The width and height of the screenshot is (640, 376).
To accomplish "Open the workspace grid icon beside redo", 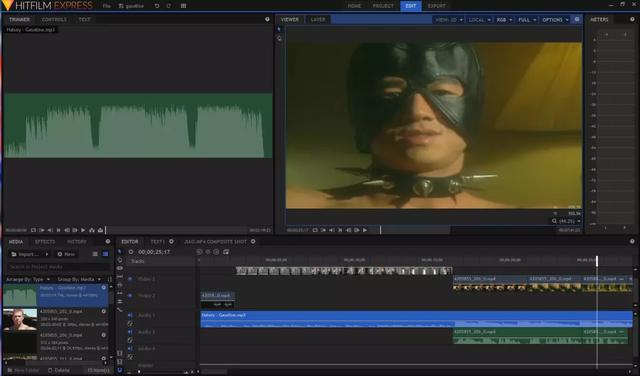I will click(183, 6).
